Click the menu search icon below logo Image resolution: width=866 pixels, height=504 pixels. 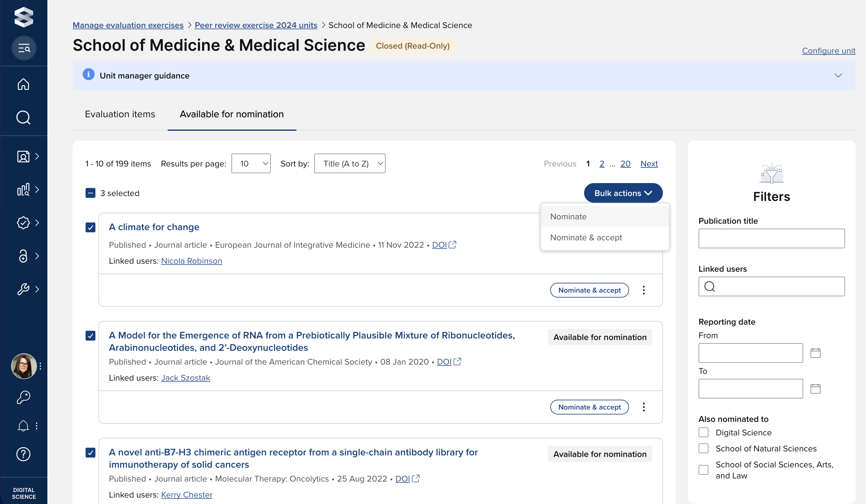pyautogui.click(x=24, y=48)
